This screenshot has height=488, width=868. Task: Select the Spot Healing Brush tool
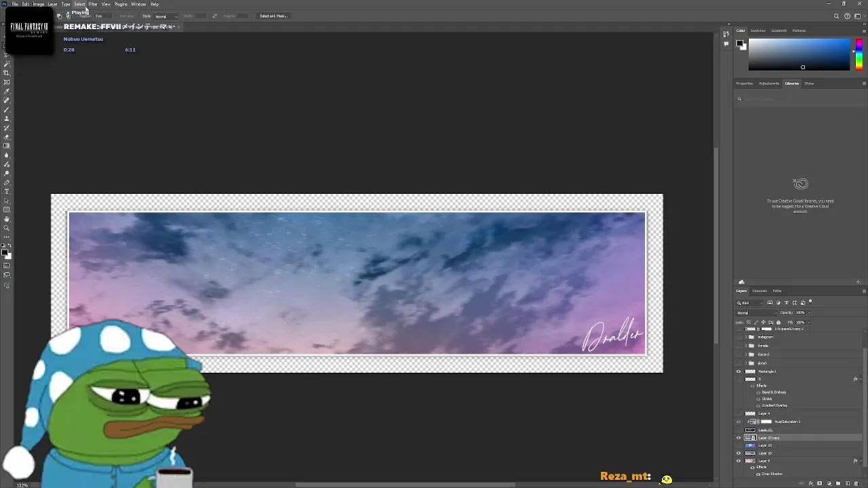click(7, 100)
